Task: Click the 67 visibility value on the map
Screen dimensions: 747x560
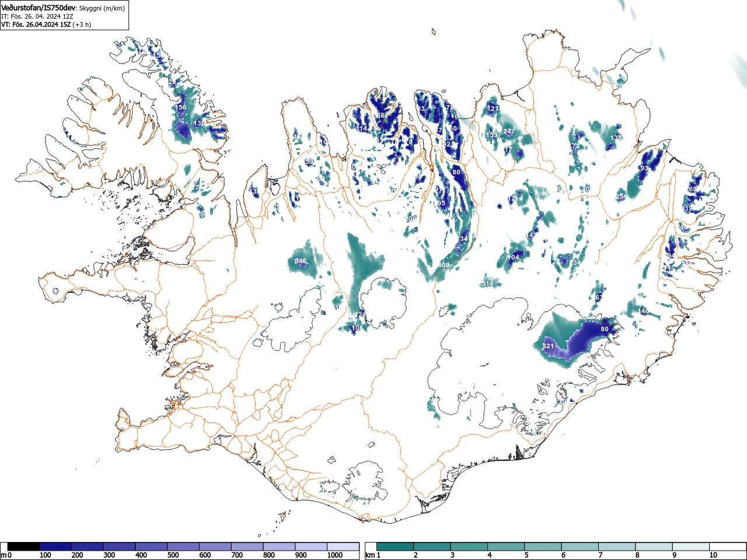Action: point(599,298)
